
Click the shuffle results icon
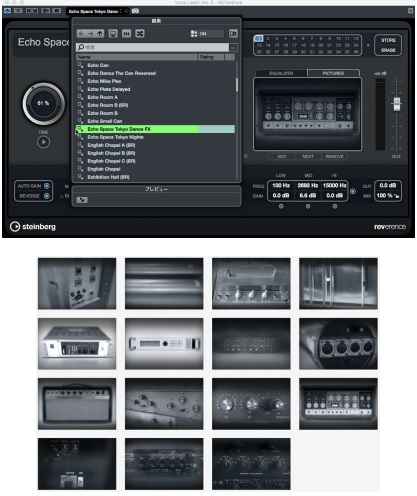140,34
